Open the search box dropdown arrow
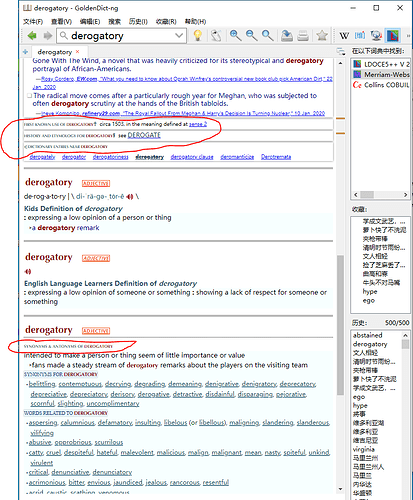 [179, 35]
